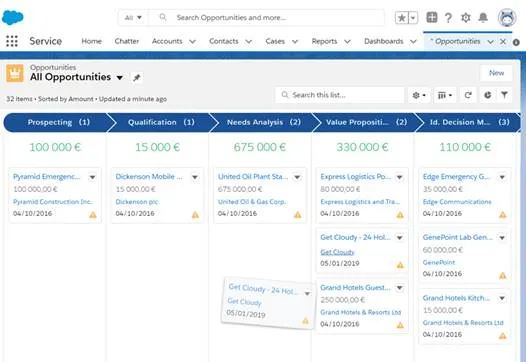Click warning icon on Pyramid Emergency card
The height and width of the screenshot is (362, 526).
point(93,215)
